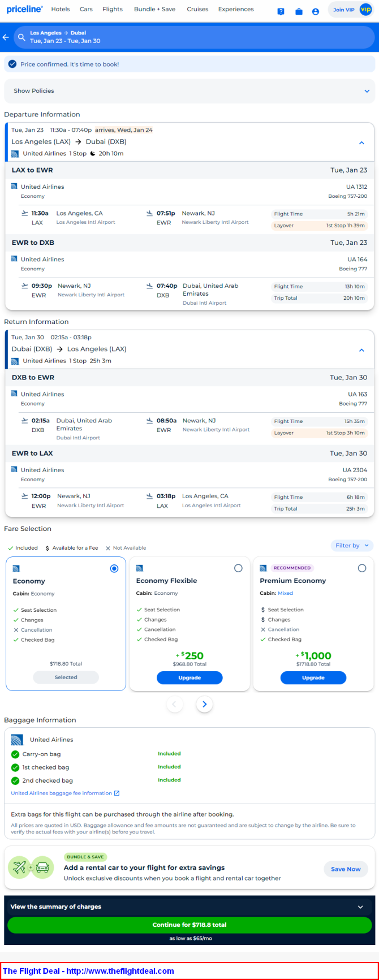Go back using the left arrow icon
This screenshot has width=379, height=980.
[6, 37]
